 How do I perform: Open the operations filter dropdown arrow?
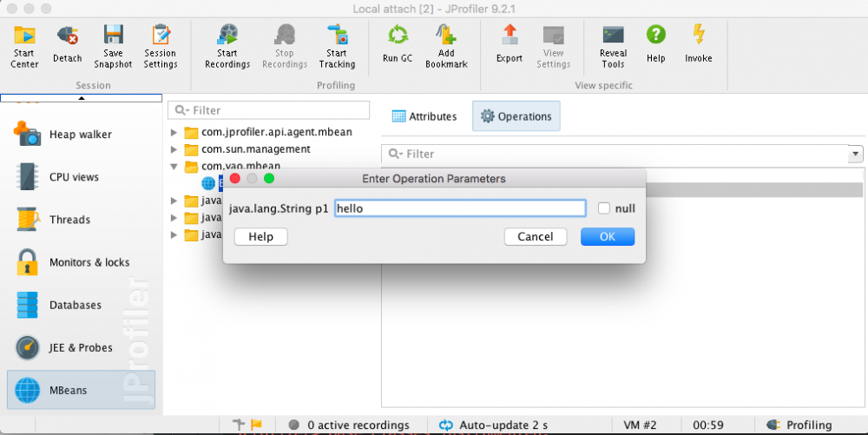(x=856, y=154)
